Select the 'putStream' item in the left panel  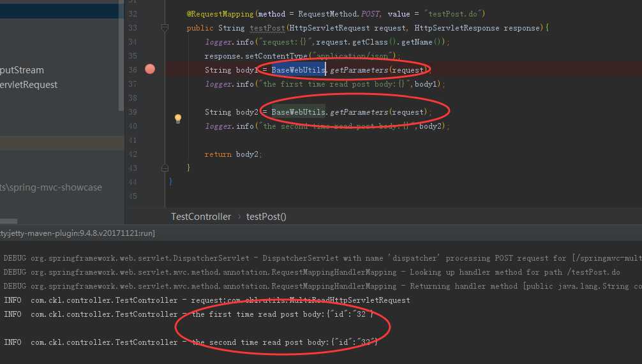22,70
